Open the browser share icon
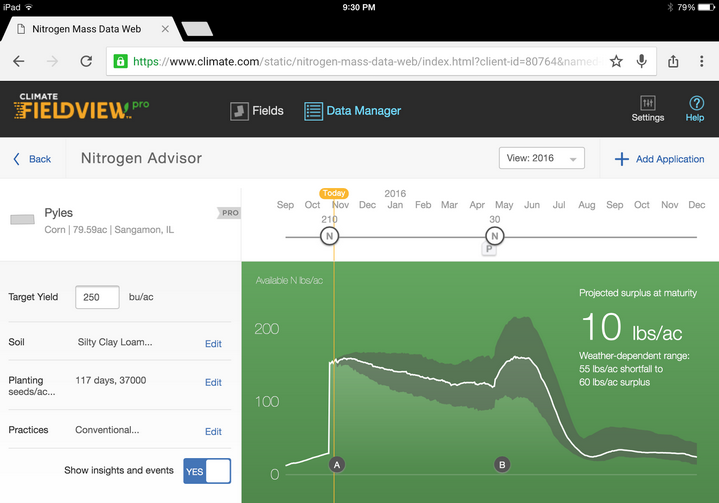Image resolution: width=719 pixels, height=503 pixels. click(x=673, y=61)
